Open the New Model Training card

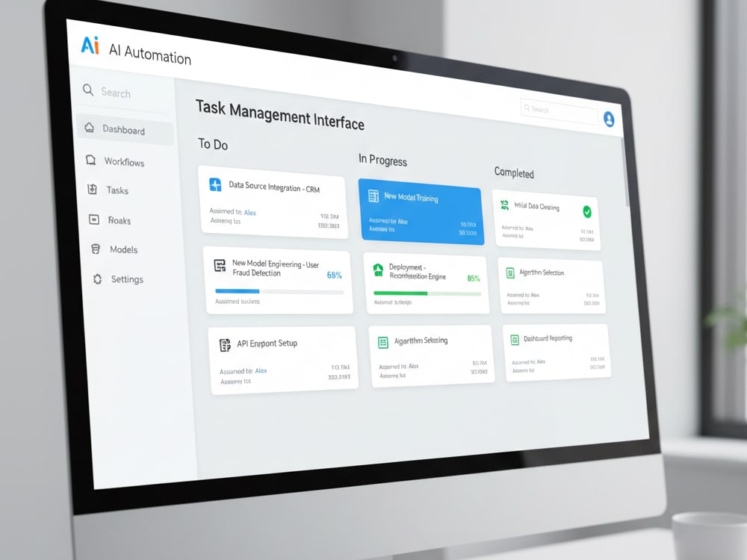tap(421, 212)
